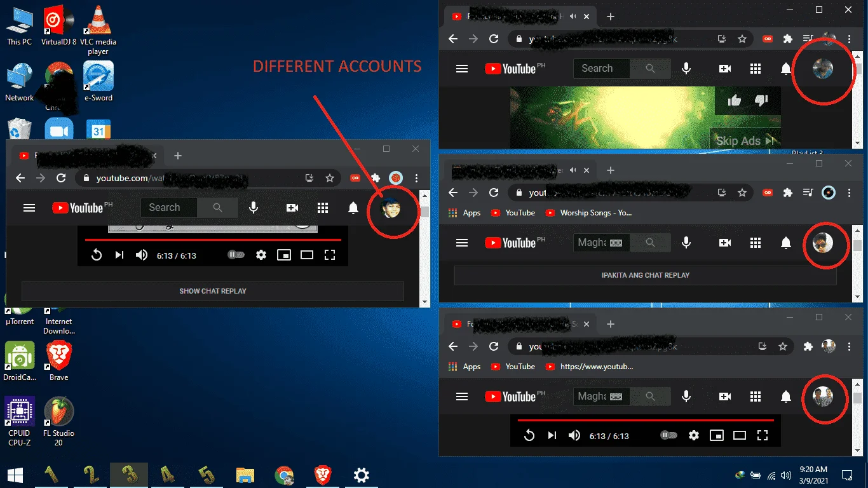Screen dimensions: 868x488
Task: Open notifications bell in middle-right window
Action: 786,243
